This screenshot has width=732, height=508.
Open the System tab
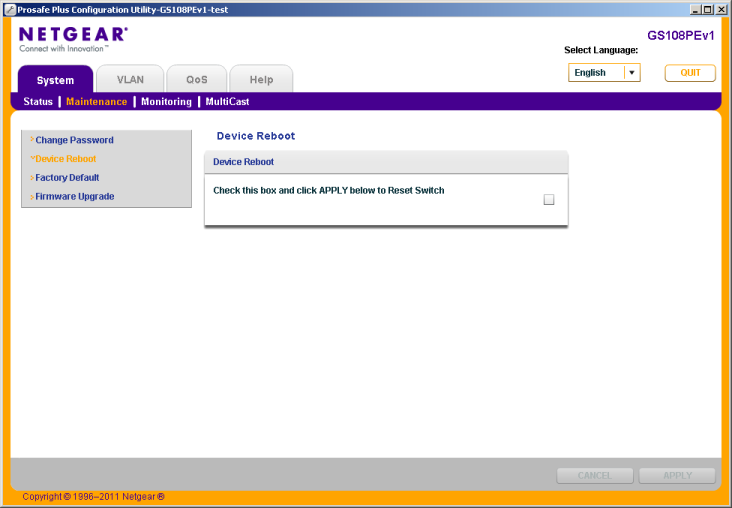(x=55, y=79)
